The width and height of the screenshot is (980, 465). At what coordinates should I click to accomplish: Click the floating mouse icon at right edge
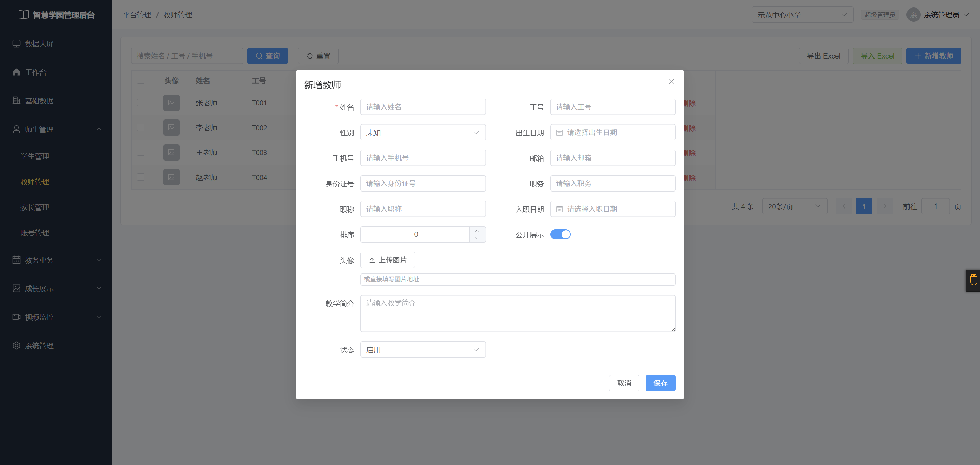pyautogui.click(x=974, y=280)
